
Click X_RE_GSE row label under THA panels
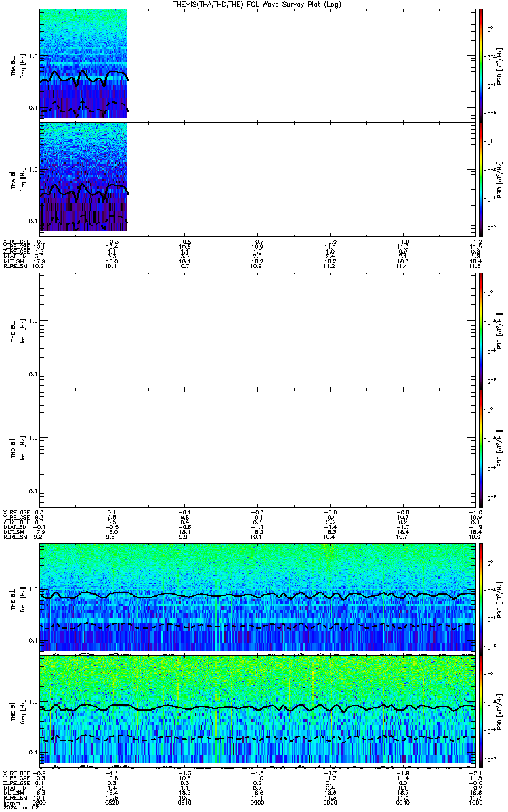(x=16, y=241)
